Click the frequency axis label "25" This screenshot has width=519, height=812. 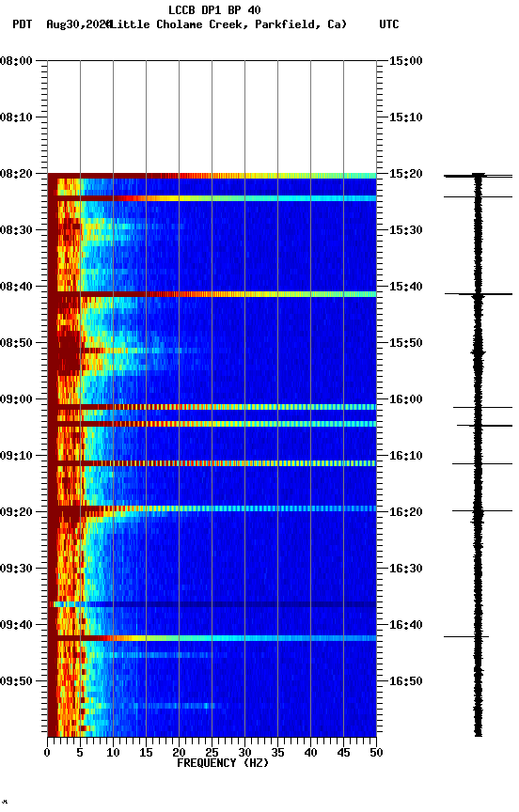212,753
